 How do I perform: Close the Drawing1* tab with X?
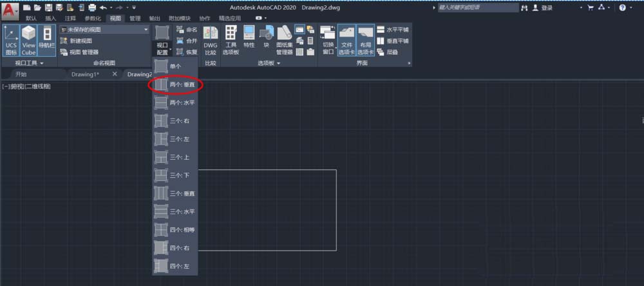click(115, 74)
